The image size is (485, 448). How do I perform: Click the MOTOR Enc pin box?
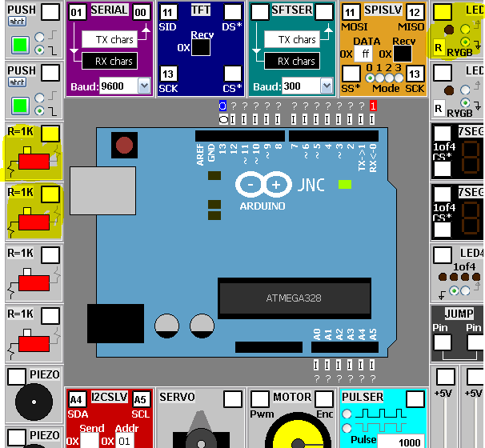point(324,399)
